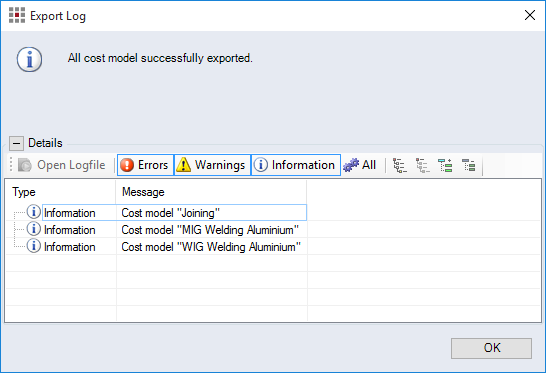Image resolution: width=546 pixels, height=373 pixels.
Task: Toggle the Information filter
Action: point(296,165)
